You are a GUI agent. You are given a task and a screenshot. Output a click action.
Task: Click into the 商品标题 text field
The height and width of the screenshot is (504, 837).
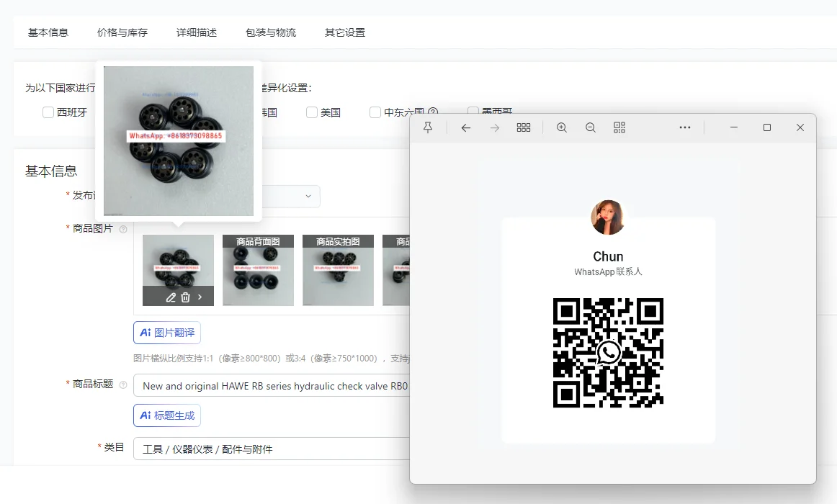coord(271,386)
